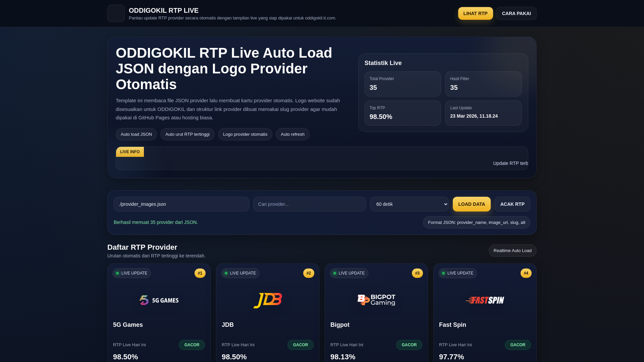Image resolution: width=644 pixels, height=362 pixels.
Task: Click GACOR badge on JDB card
Action: click(x=301, y=345)
